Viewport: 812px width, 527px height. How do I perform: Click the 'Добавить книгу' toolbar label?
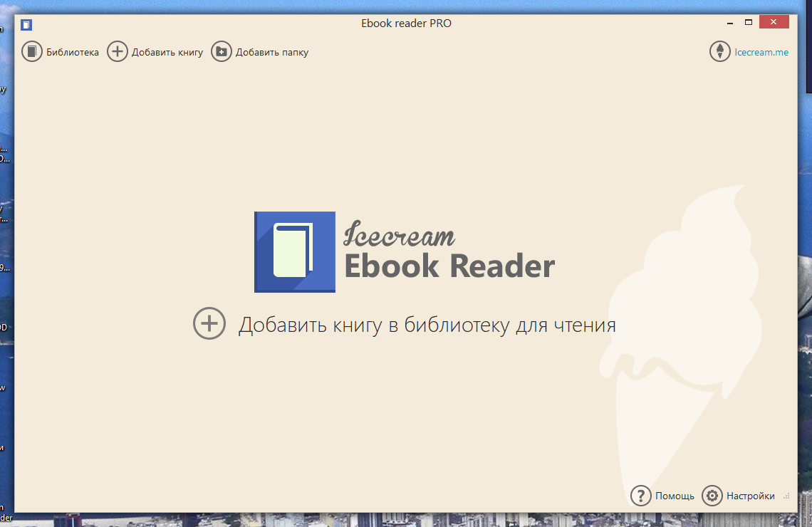coord(167,52)
